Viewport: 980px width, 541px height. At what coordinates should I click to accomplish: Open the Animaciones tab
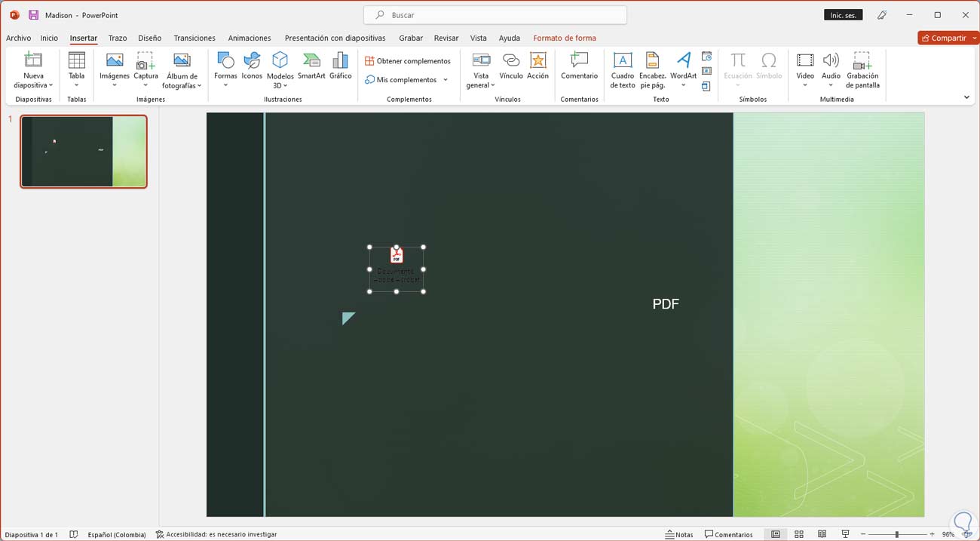click(x=250, y=38)
